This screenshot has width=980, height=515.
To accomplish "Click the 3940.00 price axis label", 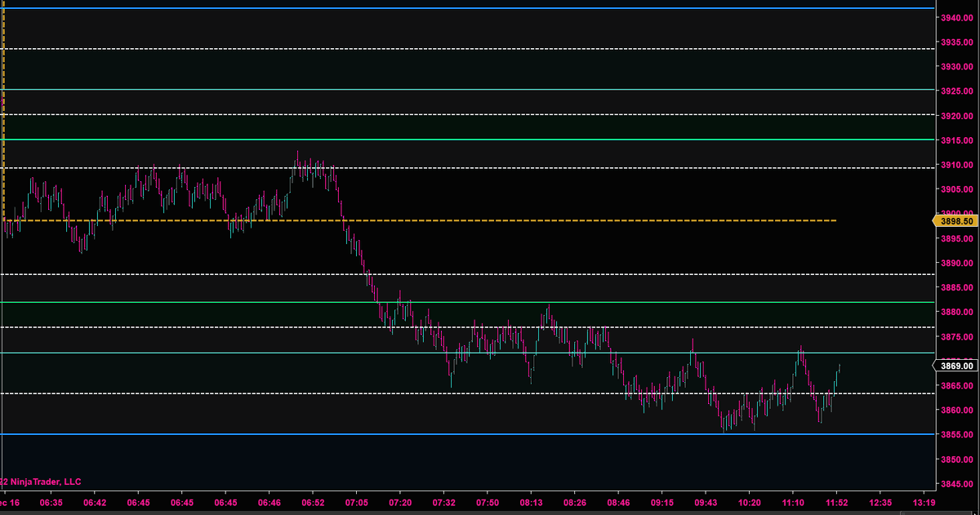I will (x=957, y=18).
